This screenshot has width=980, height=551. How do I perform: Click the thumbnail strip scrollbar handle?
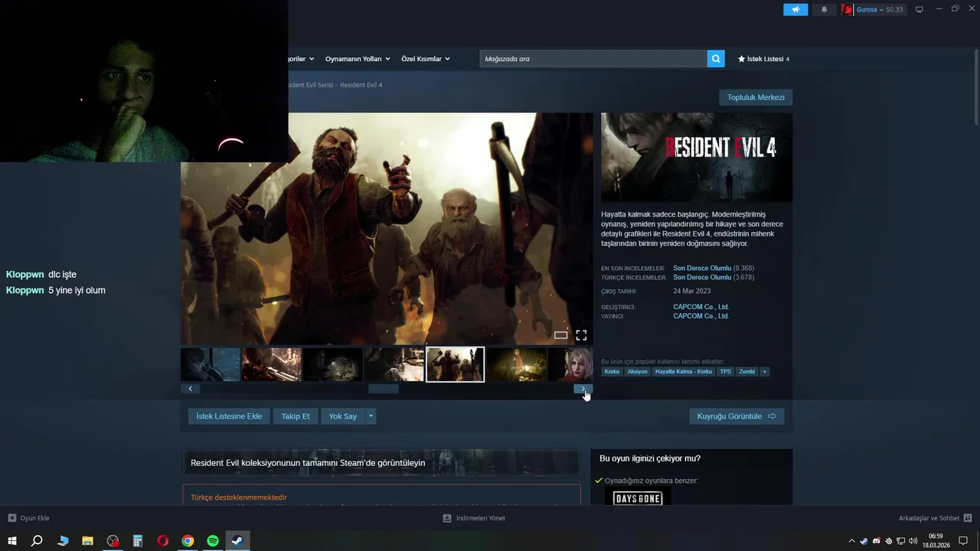384,389
